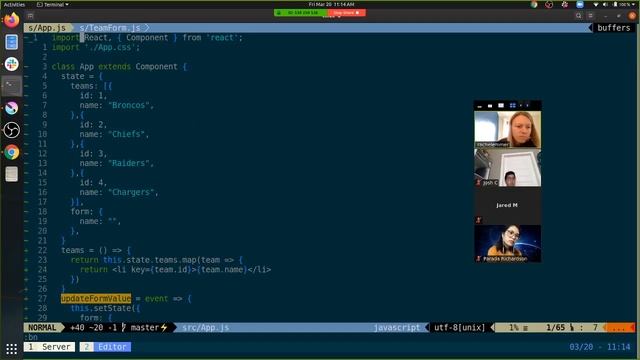
Task: Click the Zoom tray indicator
Action: 580,4
